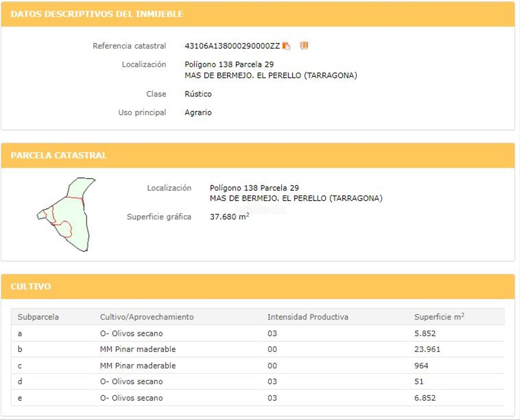Collapse the PARCELA CATASTRAL section header
The width and height of the screenshot is (520, 420).
59,155
